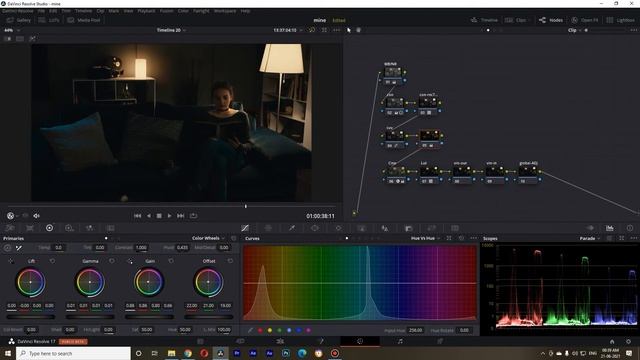The width and height of the screenshot is (640, 360).
Task: Toggle the Open FX panel
Action: pos(585,20)
